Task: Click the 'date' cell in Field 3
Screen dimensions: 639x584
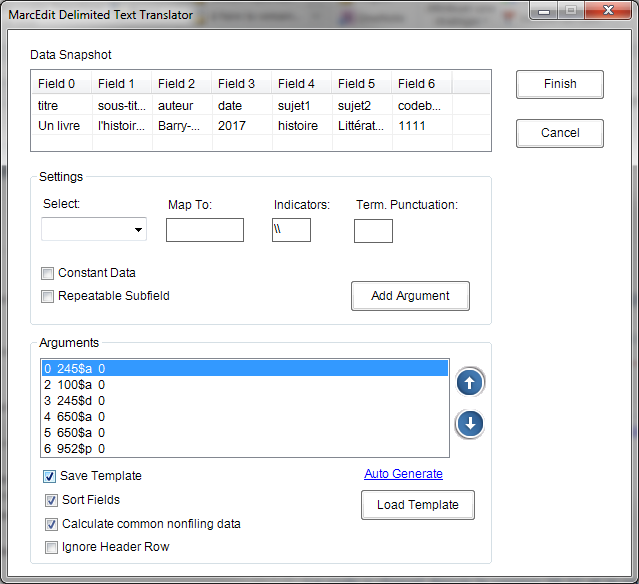Action: point(241,106)
